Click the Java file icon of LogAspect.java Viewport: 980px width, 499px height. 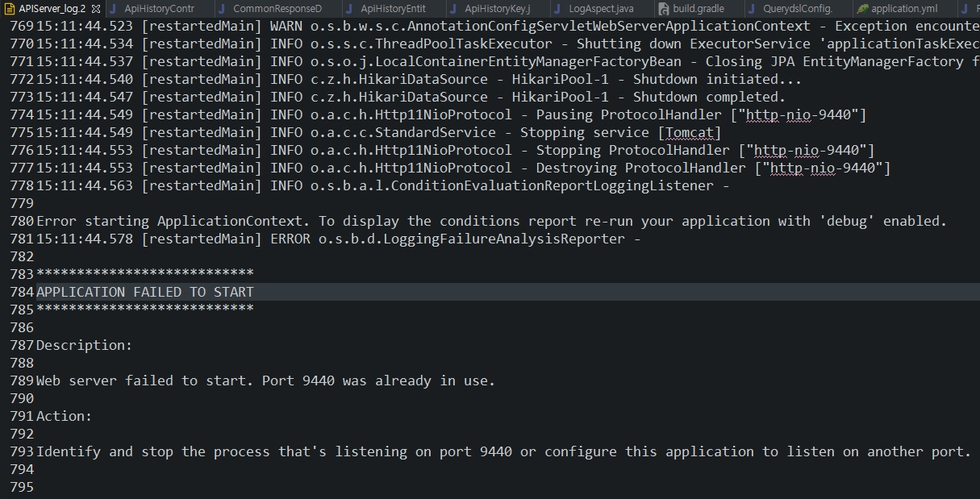pos(559,8)
